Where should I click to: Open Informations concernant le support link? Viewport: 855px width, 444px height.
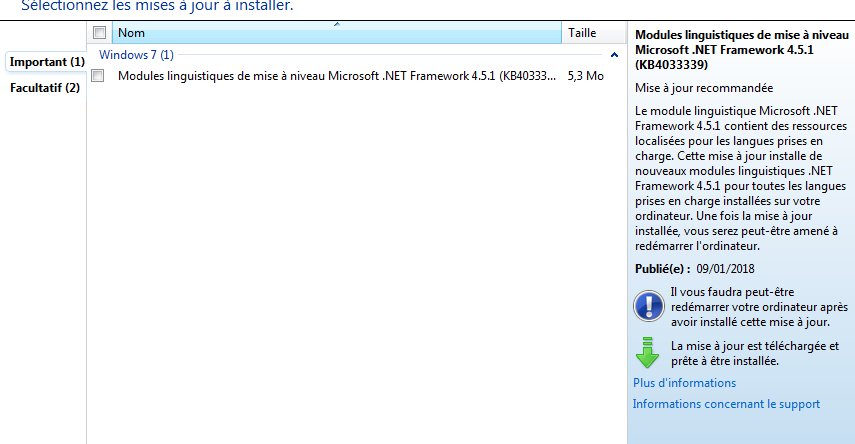(x=726, y=404)
